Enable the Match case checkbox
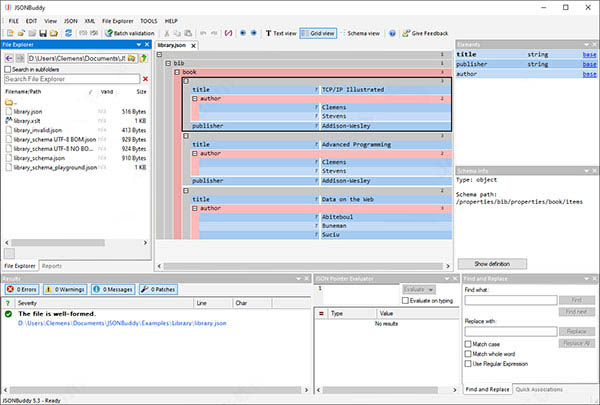This screenshot has width=600, height=405. (x=469, y=342)
